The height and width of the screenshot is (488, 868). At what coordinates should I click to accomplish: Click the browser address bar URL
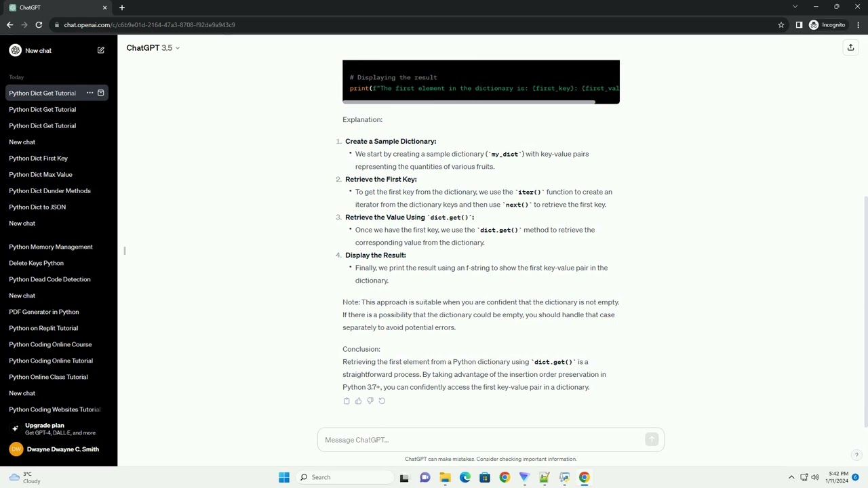[x=149, y=25]
